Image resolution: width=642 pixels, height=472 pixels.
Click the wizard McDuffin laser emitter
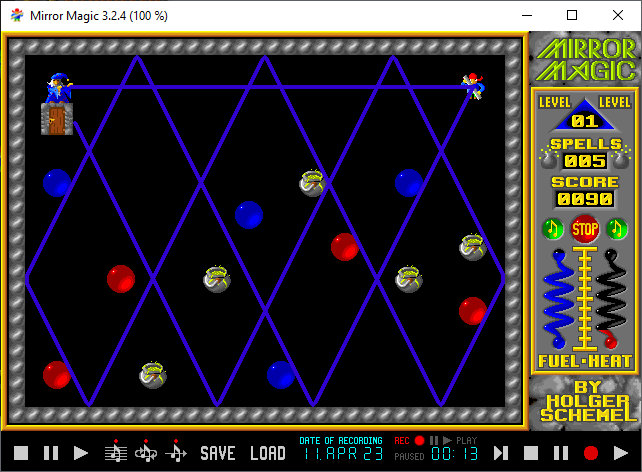tap(58, 88)
